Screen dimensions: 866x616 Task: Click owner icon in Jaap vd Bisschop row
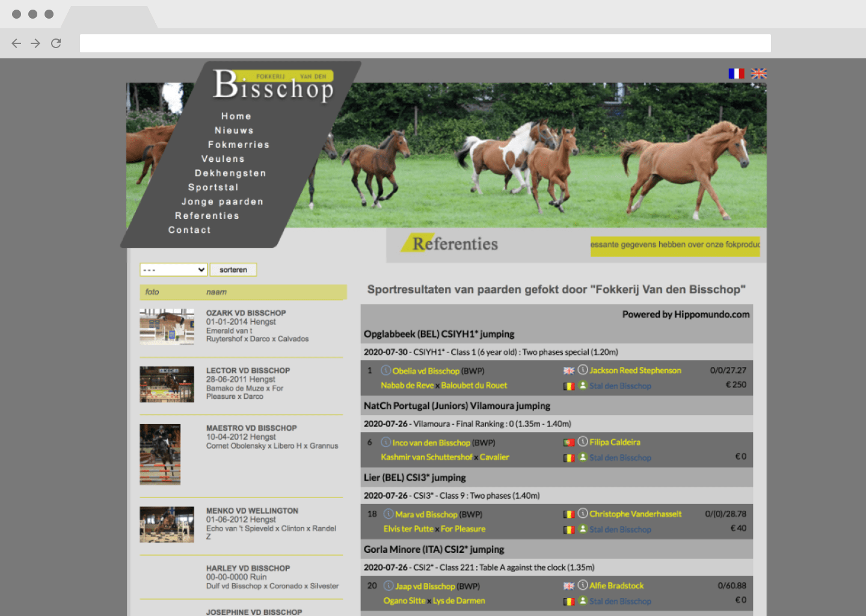(x=583, y=600)
